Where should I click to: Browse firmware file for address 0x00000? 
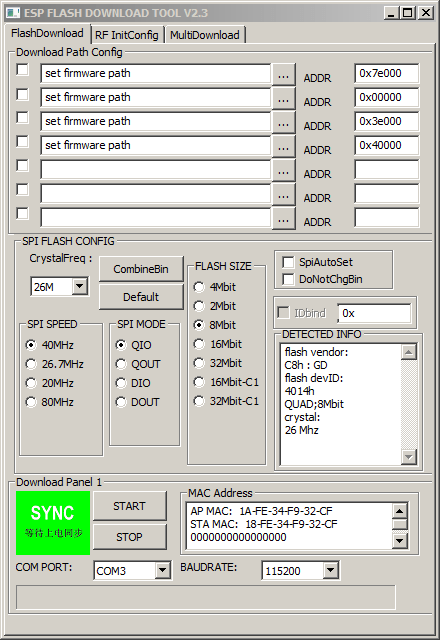click(284, 99)
